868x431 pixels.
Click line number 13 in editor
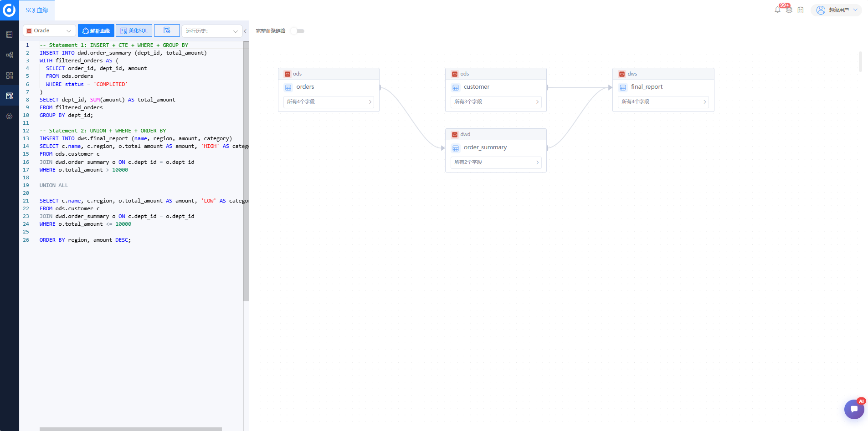26,138
